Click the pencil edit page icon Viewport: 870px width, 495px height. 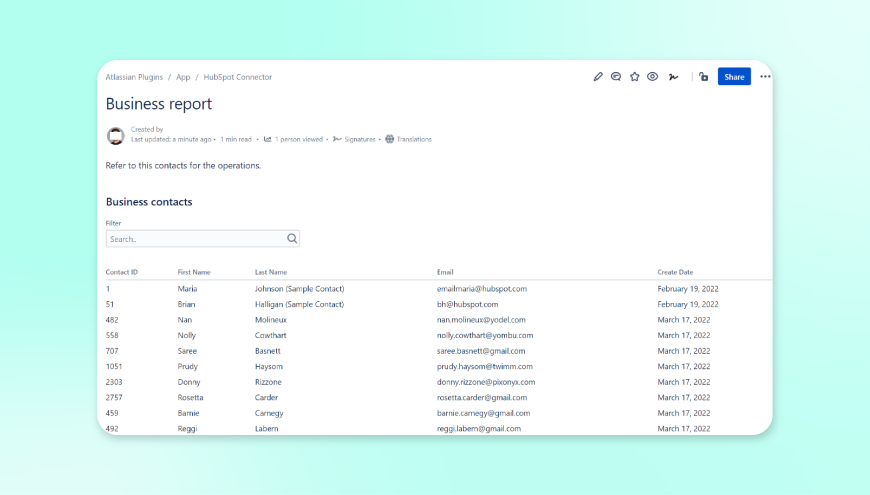[x=598, y=77]
